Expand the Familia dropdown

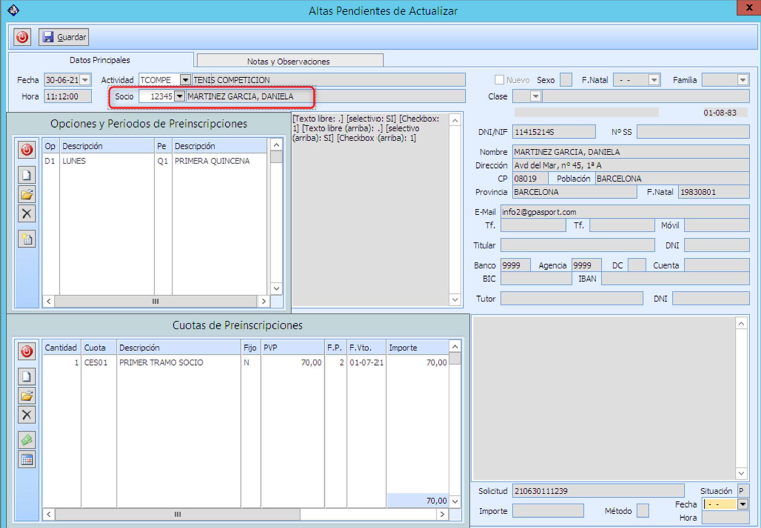(x=742, y=80)
